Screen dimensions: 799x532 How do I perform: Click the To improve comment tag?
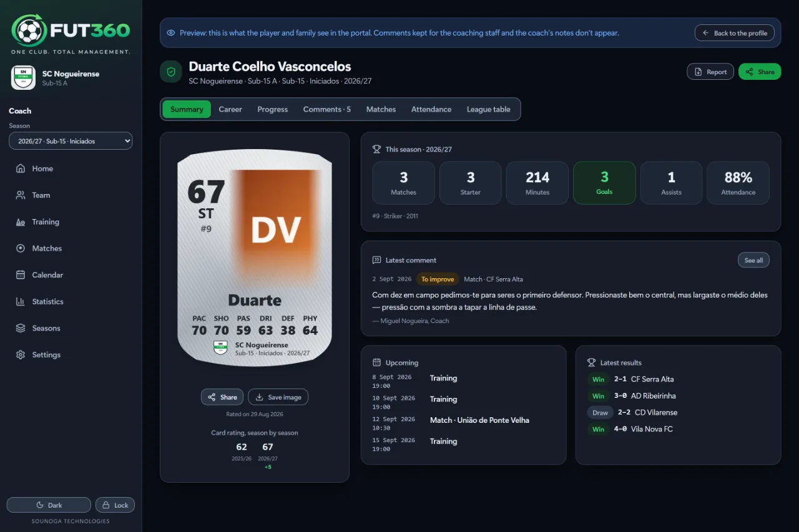point(438,279)
